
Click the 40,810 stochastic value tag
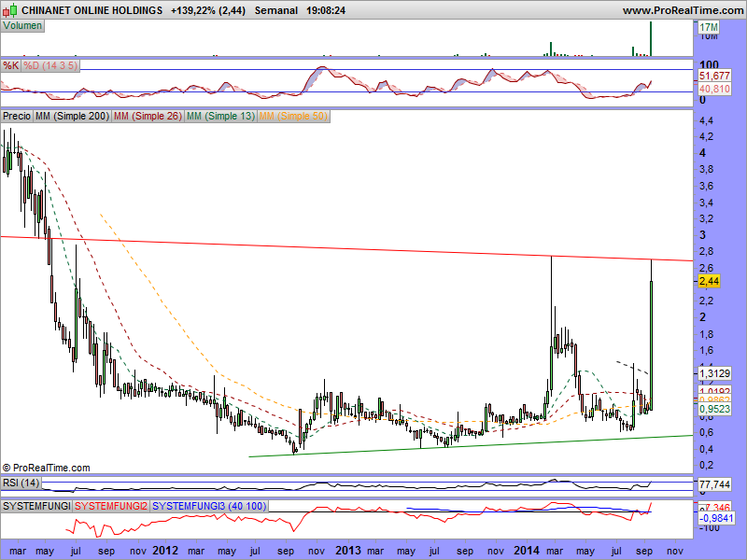[x=714, y=89]
